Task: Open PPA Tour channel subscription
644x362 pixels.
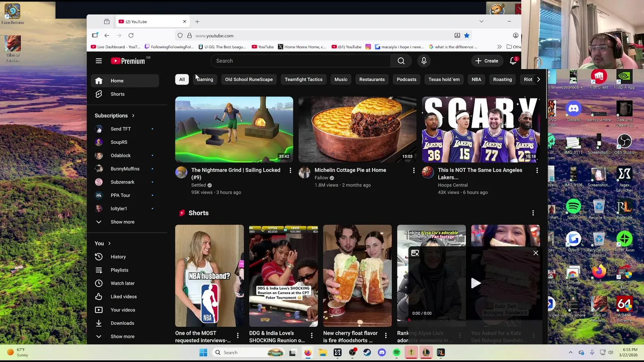Action: point(125,195)
